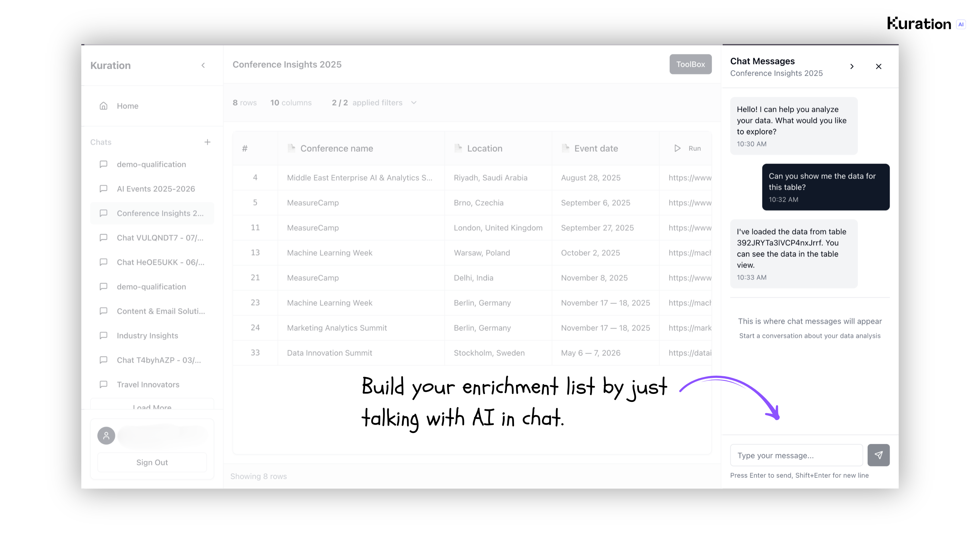Open the Industry Insights chat
This screenshot has width=980, height=533.
pos(147,336)
